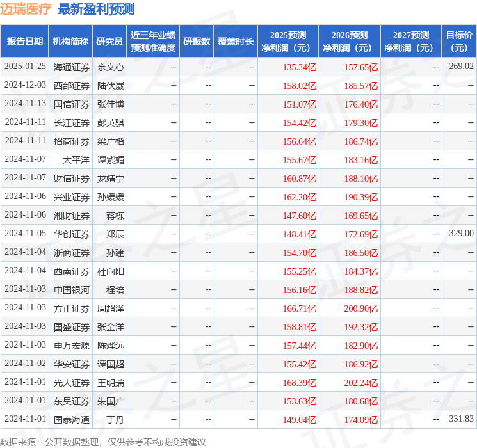Click analyst 孙媛媛
477x448 pixels.
click(111, 197)
